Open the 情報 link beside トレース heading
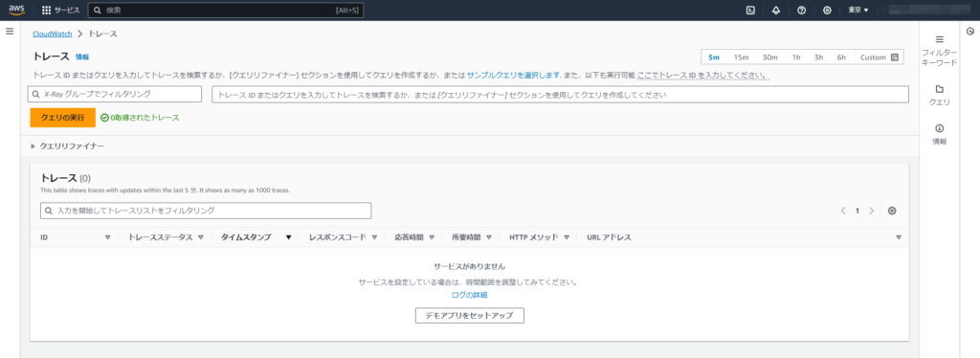 point(82,56)
